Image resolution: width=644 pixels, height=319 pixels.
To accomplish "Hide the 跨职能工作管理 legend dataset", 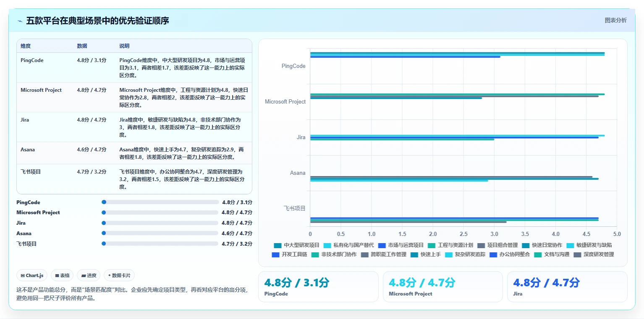I will tap(384, 254).
